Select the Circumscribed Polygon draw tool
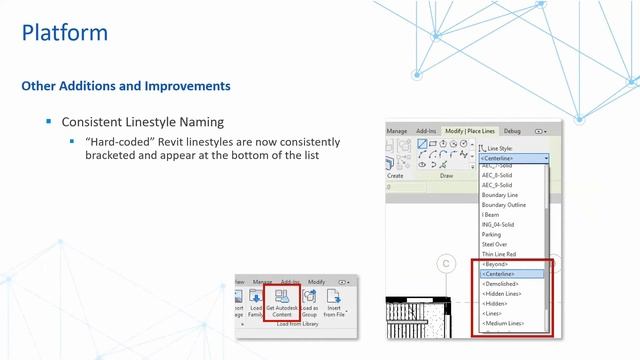Screen dimensions: 640x360 click(x=453, y=144)
